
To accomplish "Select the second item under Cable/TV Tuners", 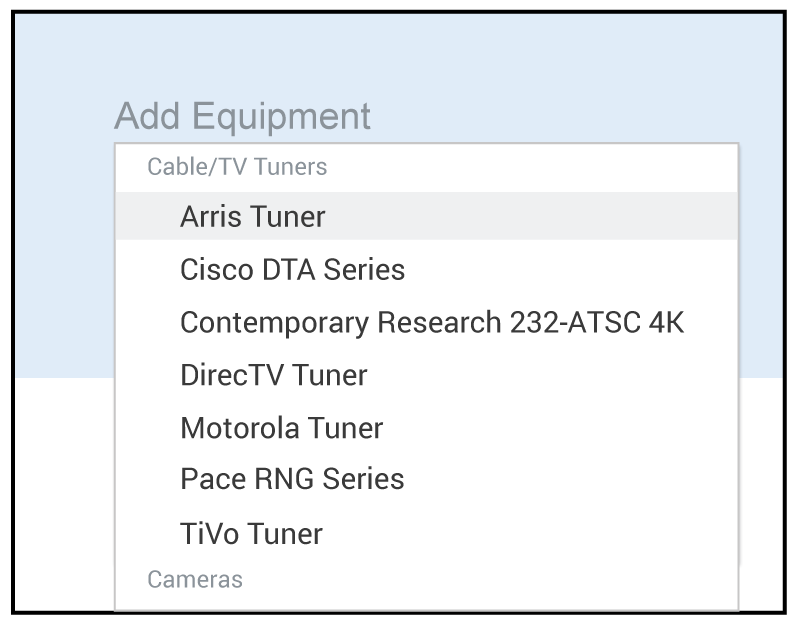I will pyautogui.click(x=292, y=270).
